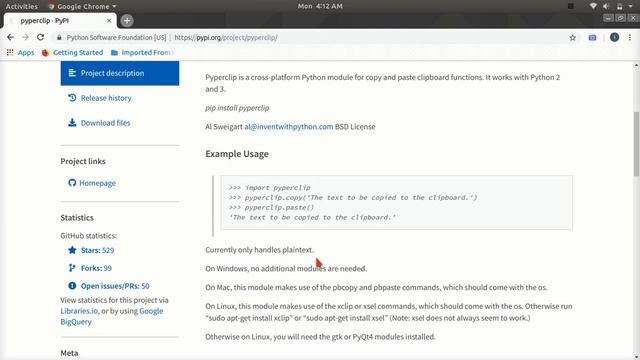640x360 pixels.
Task: Open the system menu dropdown arrow
Action: point(630,6)
